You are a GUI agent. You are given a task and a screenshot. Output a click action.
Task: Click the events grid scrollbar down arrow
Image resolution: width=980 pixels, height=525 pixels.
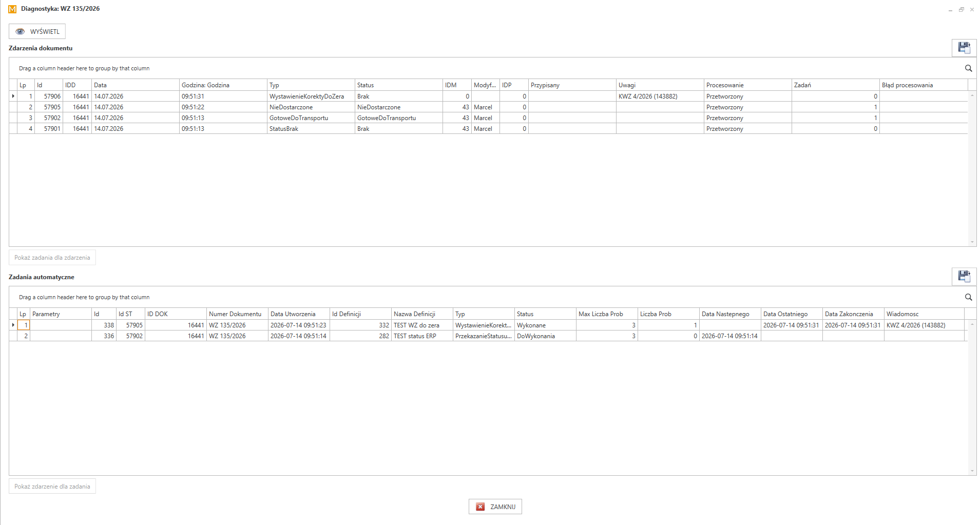coord(972,242)
